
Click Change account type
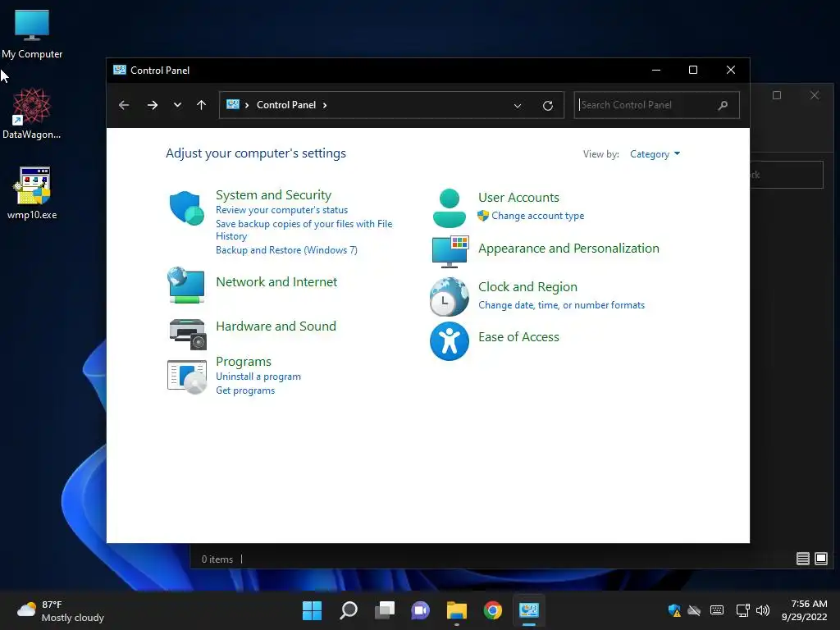(538, 216)
